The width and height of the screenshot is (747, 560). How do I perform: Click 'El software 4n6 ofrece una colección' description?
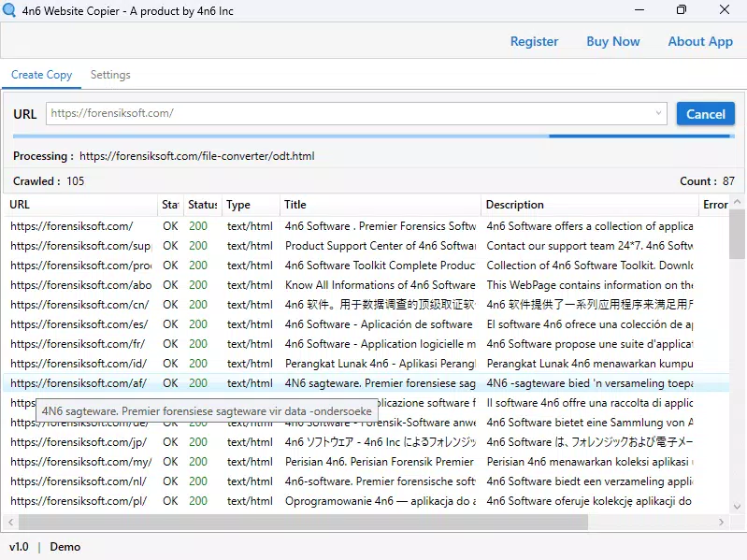590,324
